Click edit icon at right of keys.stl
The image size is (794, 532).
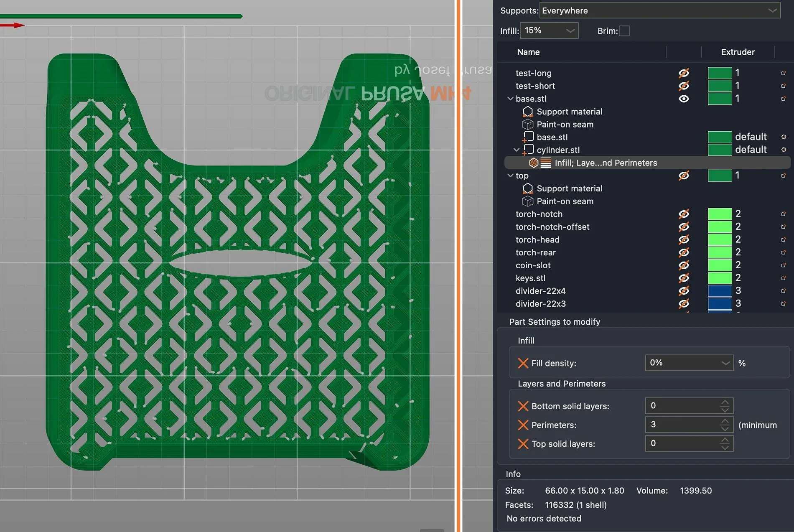point(783,278)
